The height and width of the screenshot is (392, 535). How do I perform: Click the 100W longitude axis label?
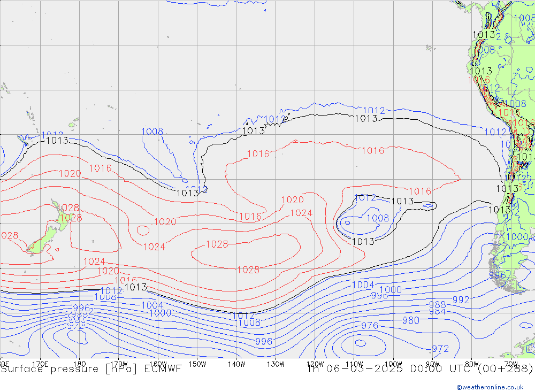393,364
